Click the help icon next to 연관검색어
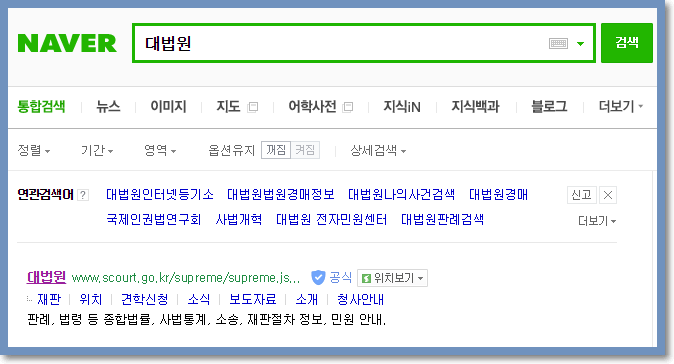Viewport: 674px width, 364px height. 83,195
